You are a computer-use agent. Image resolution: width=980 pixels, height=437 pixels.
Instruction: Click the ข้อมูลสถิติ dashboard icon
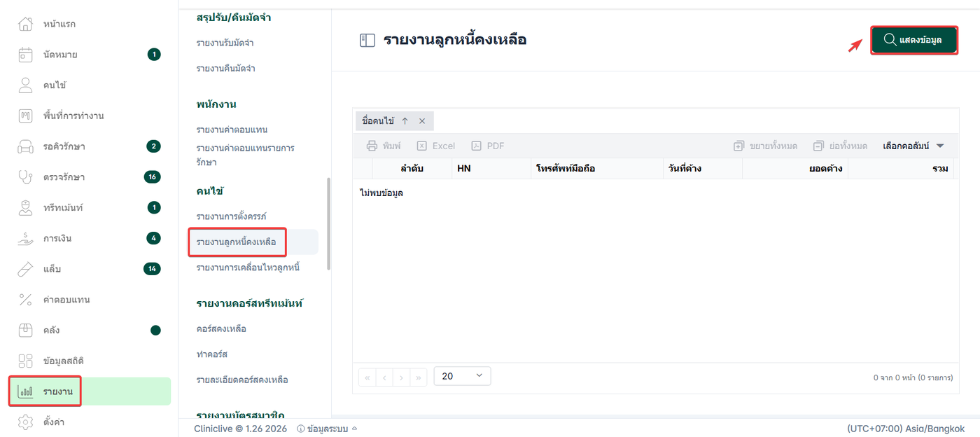(x=25, y=361)
